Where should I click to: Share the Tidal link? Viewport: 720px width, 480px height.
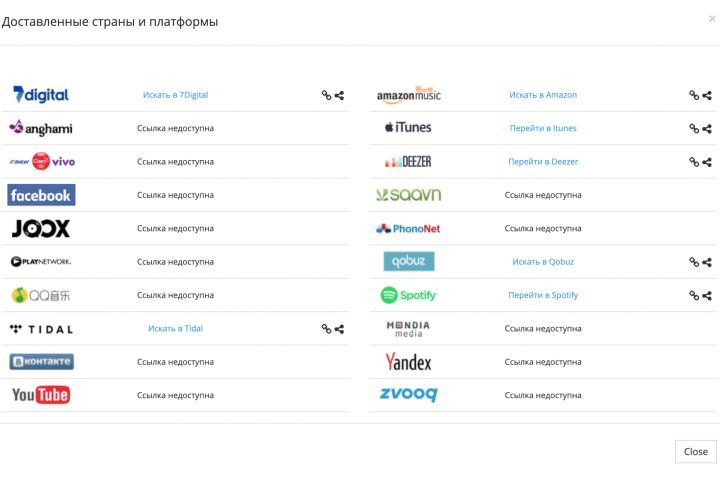(339, 328)
